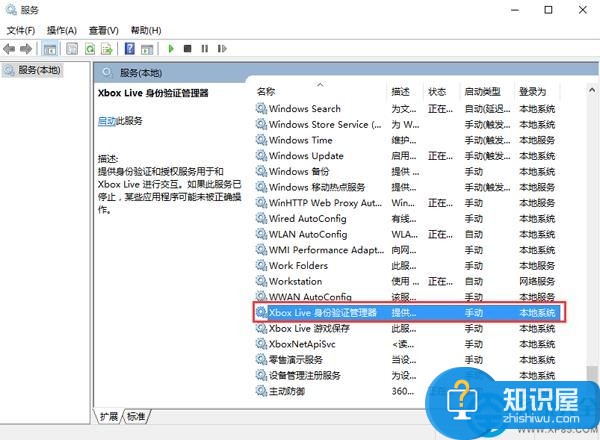Switch to the 标准 tab
600x440 pixels.
coord(136,416)
